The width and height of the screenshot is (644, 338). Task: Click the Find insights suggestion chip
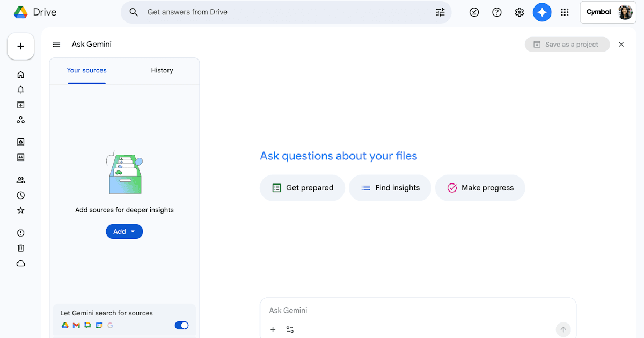pos(390,188)
